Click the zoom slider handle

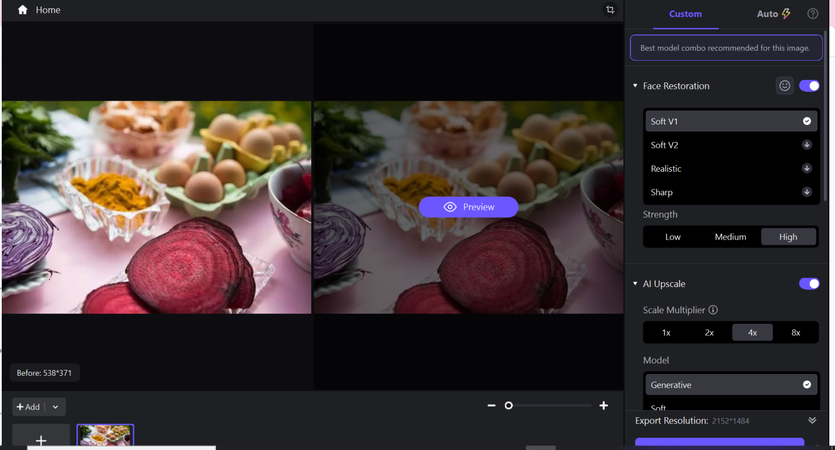click(x=509, y=406)
